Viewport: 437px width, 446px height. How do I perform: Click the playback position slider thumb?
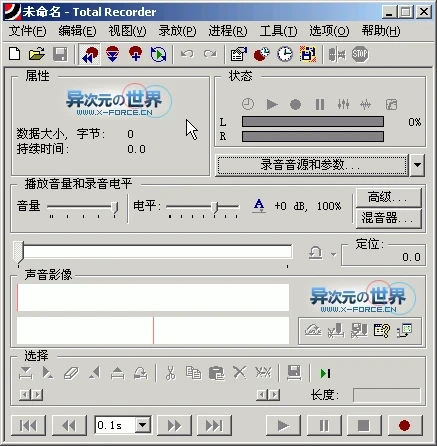tap(18, 252)
